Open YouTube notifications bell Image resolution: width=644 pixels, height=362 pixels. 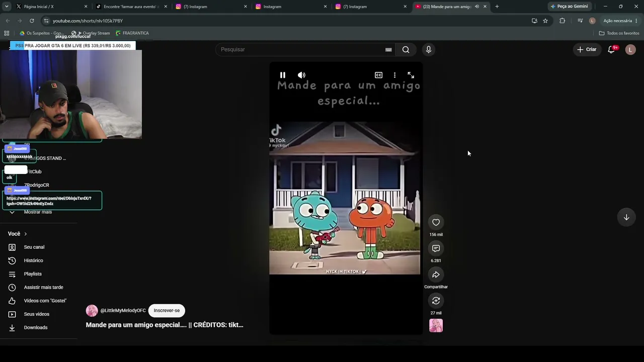tap(611, 49)
